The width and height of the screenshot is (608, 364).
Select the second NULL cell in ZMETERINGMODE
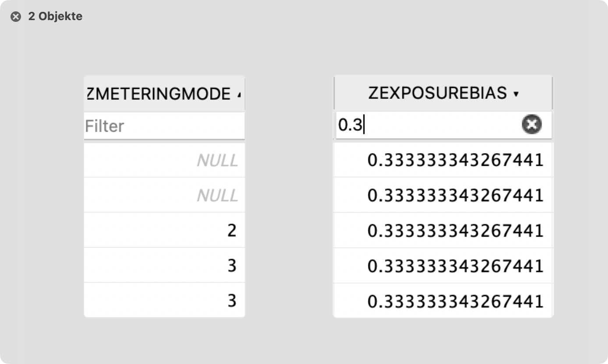pos(164,195)
